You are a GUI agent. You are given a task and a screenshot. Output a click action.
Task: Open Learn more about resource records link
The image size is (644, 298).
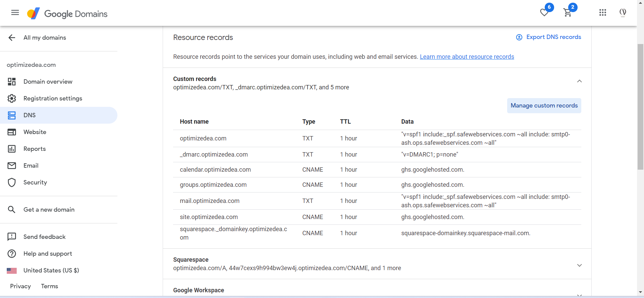pos(467,57)
